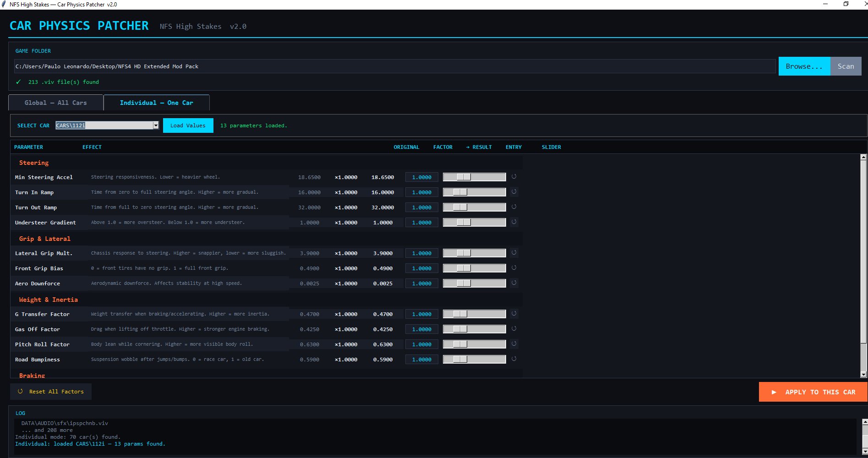Viewport: 868px width, 458px height.
Task: Click G Transfer Factor entry field
Action: 421,314
